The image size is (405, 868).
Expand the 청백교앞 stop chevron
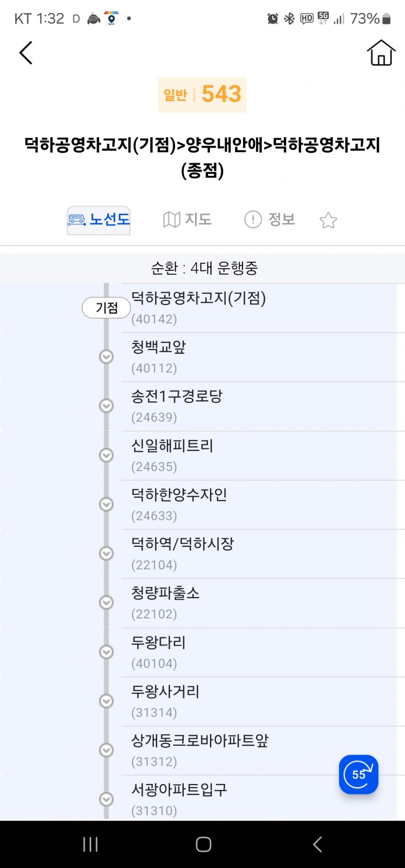tap(106, 357)
